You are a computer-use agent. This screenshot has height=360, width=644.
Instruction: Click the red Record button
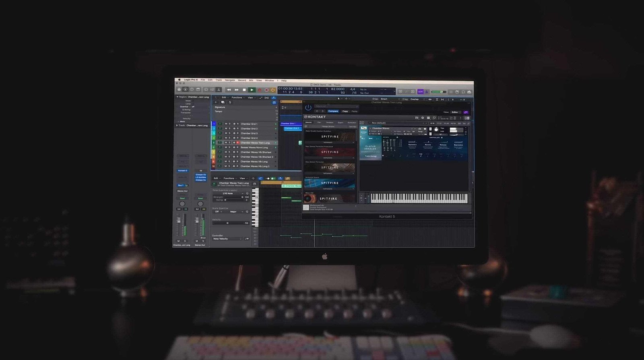coord(260,90)
